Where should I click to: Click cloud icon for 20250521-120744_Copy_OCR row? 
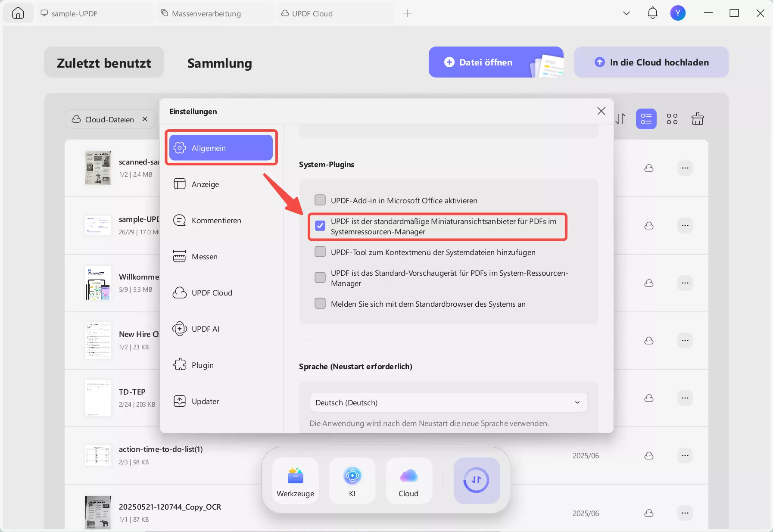point(649,513)
